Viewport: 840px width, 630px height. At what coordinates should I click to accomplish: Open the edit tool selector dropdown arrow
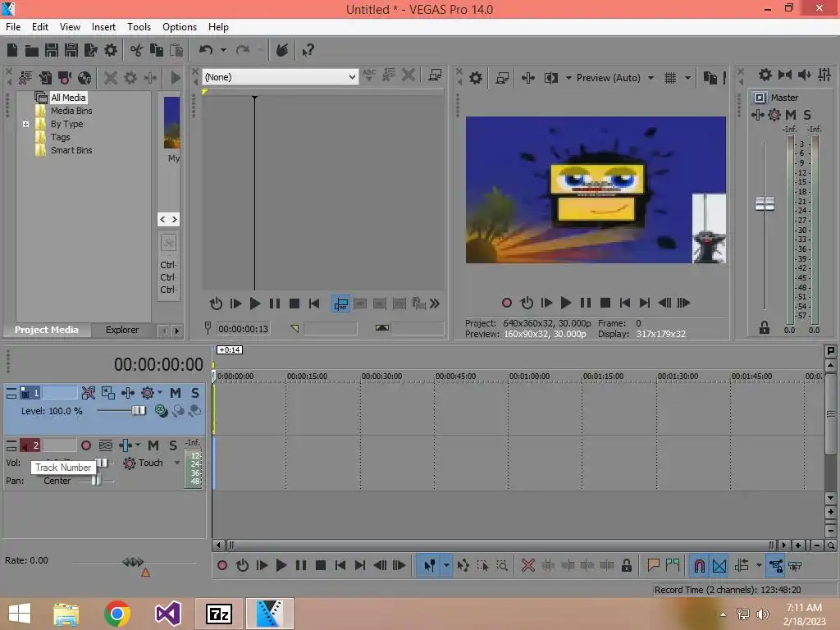[x=446, y=565]
